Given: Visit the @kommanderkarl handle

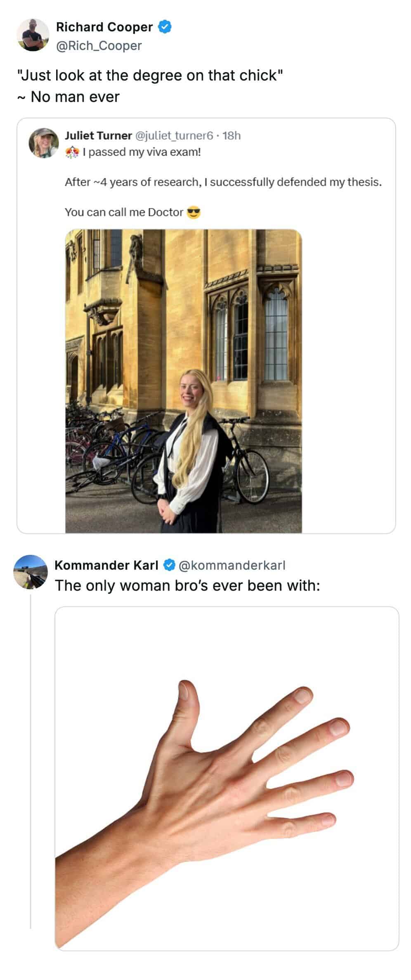Looking at the screenshot, I should point(232,565).
